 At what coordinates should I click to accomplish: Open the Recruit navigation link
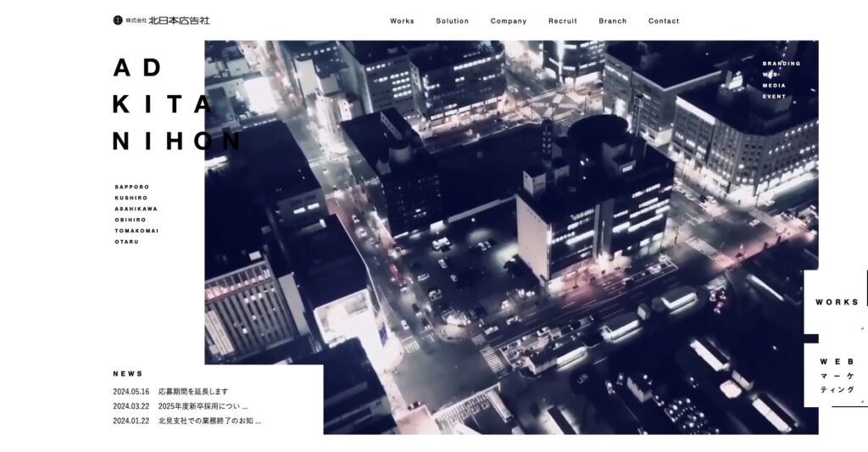point(563,21)
